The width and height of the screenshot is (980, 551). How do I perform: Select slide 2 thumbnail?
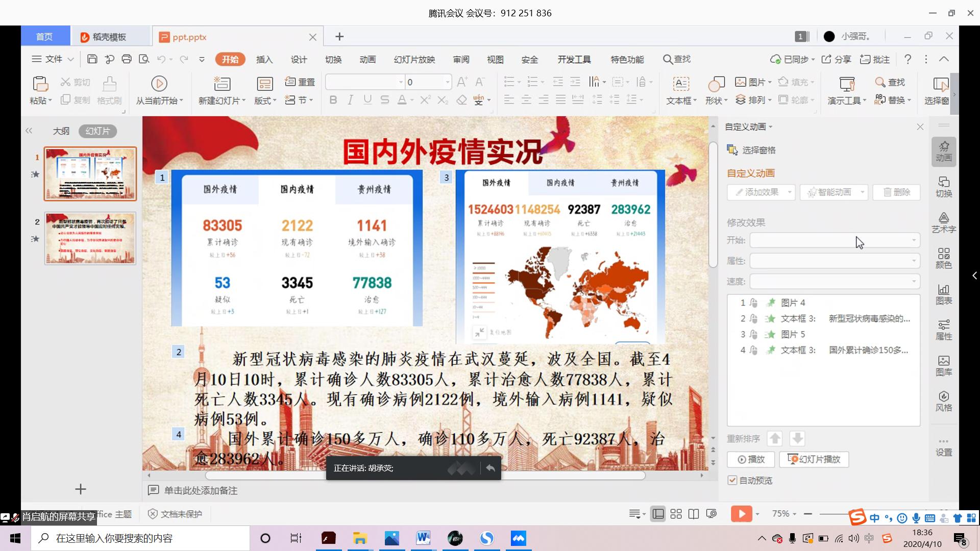point(90,238)
